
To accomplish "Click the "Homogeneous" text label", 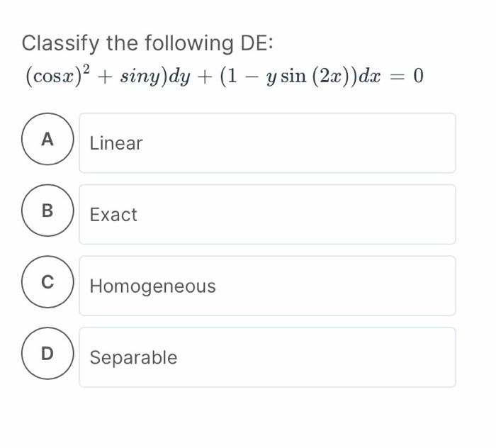I will point(152,286).
